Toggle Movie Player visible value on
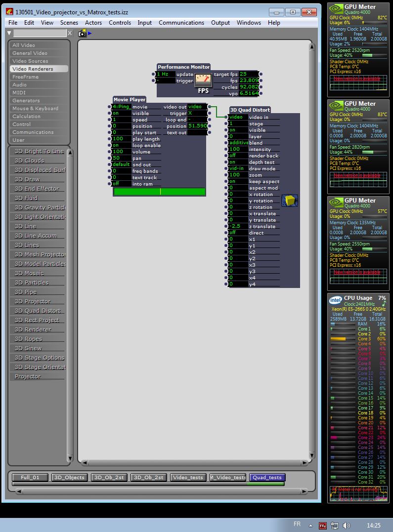 click(122, 113)
